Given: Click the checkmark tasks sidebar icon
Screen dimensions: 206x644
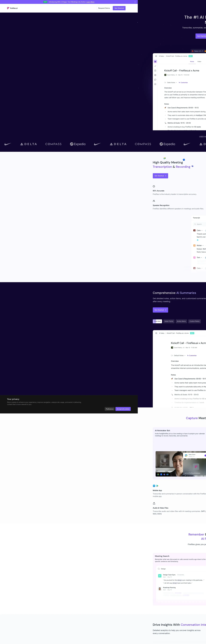Looking at the screenshot, I should point(155,66).
